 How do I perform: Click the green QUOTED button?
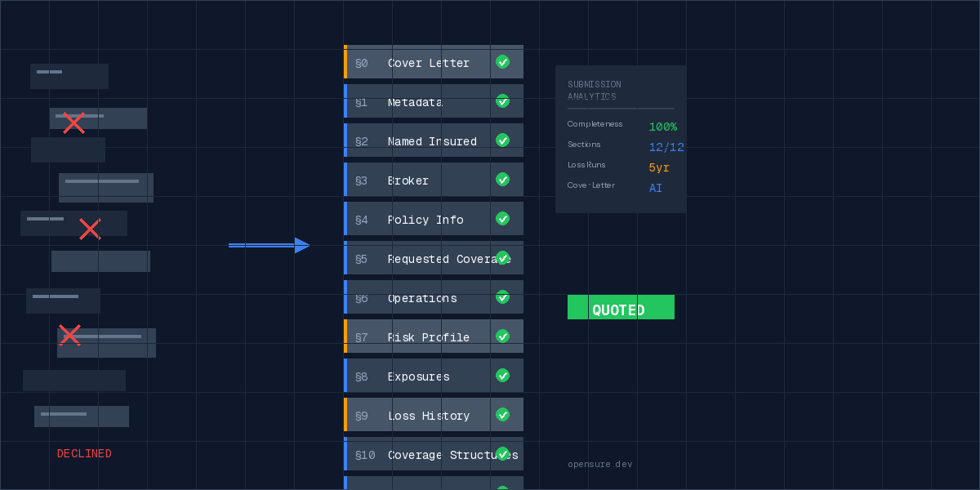(621, 308)
